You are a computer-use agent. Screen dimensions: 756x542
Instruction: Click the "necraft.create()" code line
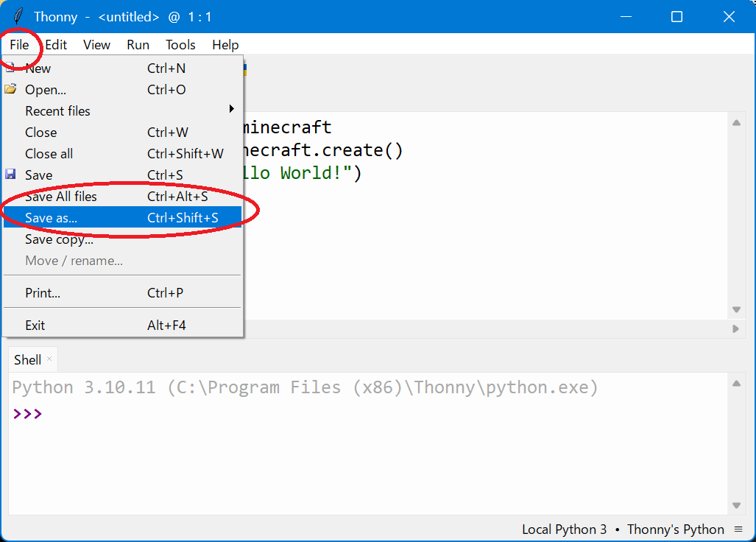point(322,150)
